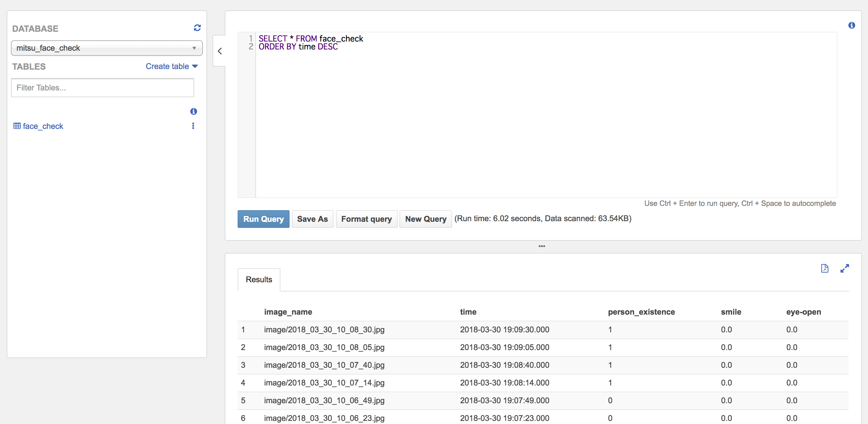Select the Results tab

coord(259,280)
